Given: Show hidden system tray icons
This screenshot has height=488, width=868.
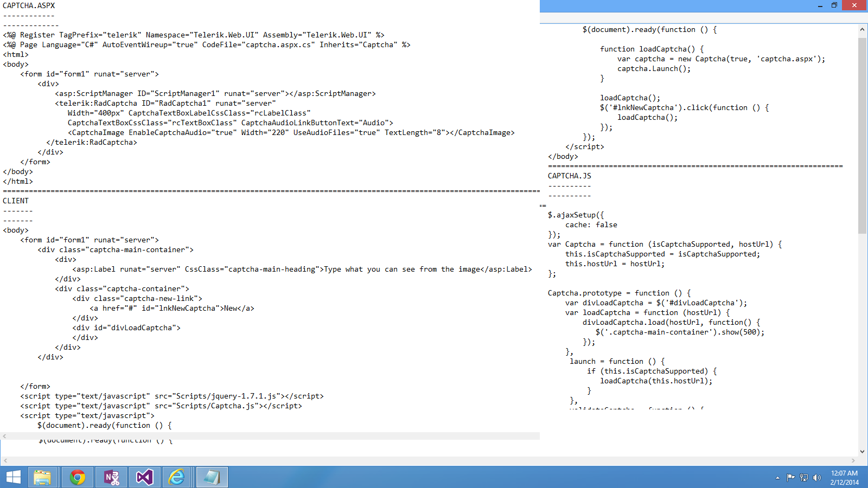Looking at the screenshot, I should [x=777, y=478].
